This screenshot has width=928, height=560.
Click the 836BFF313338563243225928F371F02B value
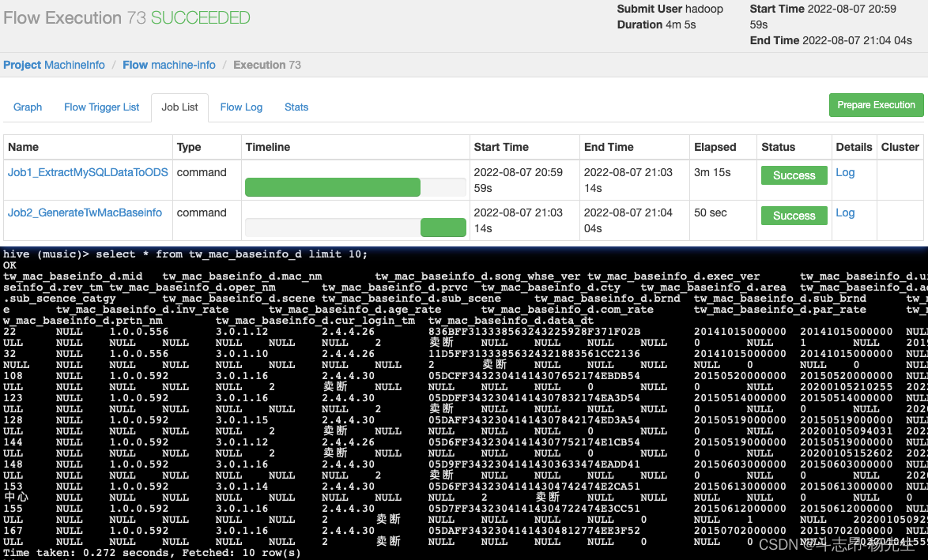click(x=534, y=332)
